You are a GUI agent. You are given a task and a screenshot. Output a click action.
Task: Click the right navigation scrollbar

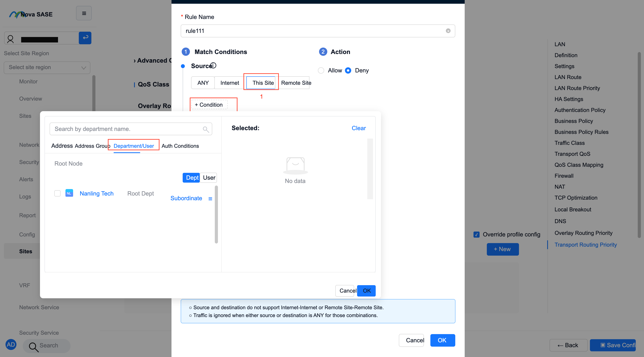639,145
